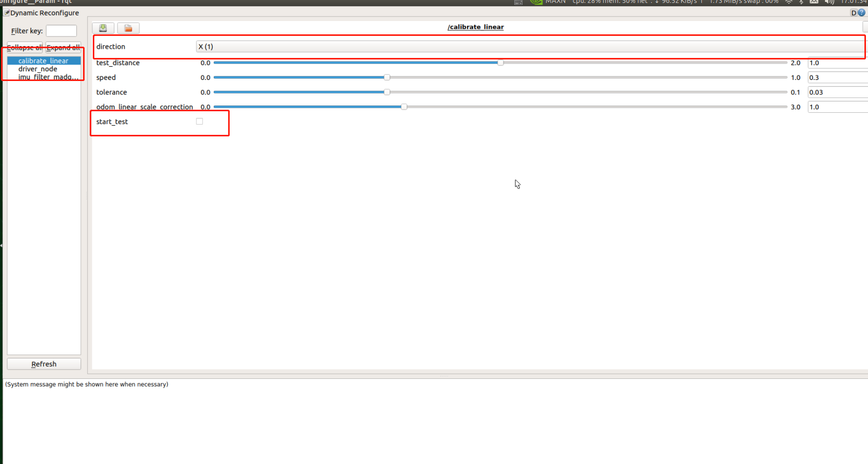Click the D dock toggle icon

pyautogui.click(x=854, y=13)
